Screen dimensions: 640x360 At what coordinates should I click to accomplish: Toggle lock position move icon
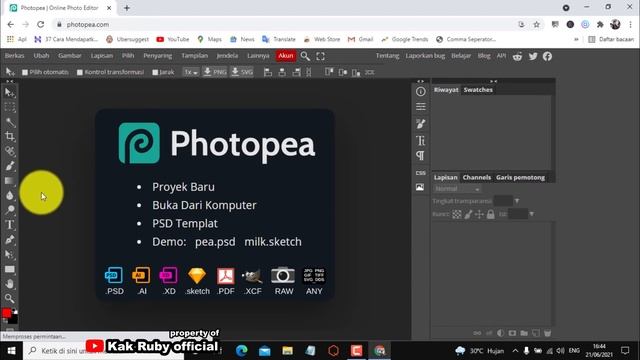tap(479, 214)
